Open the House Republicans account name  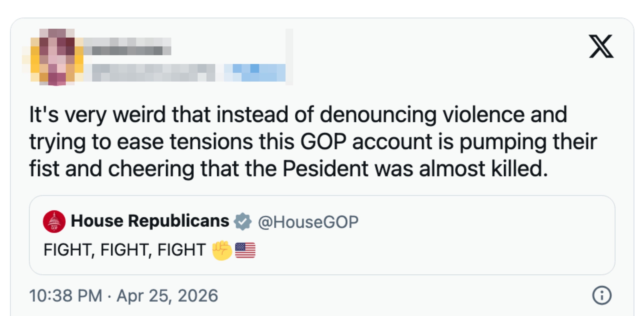pyautogui.click(x=150, y=221)
